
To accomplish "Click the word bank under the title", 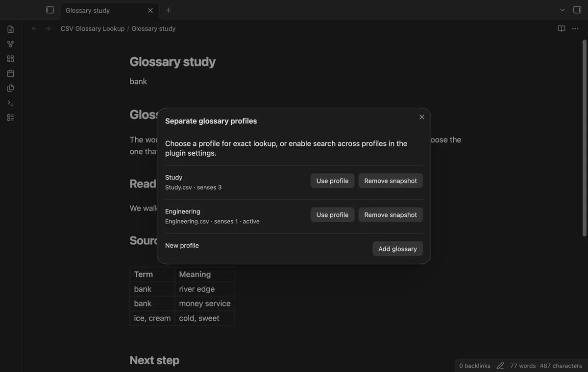I will point(138,81).
